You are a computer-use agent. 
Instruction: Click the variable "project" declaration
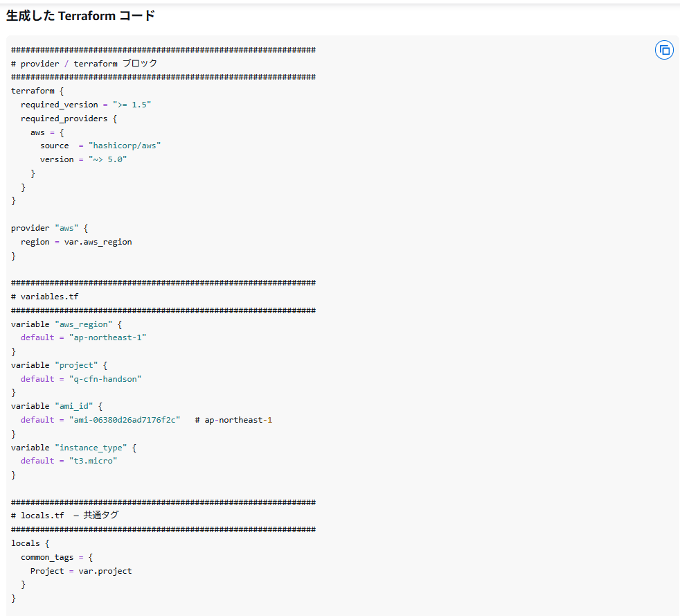[x=59, y=365]
